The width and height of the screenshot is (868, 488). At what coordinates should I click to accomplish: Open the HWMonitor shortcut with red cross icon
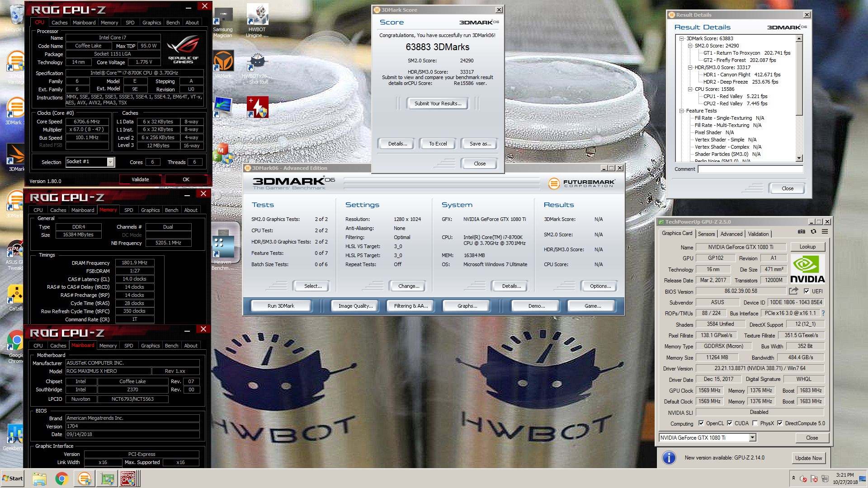click(258, 111)
